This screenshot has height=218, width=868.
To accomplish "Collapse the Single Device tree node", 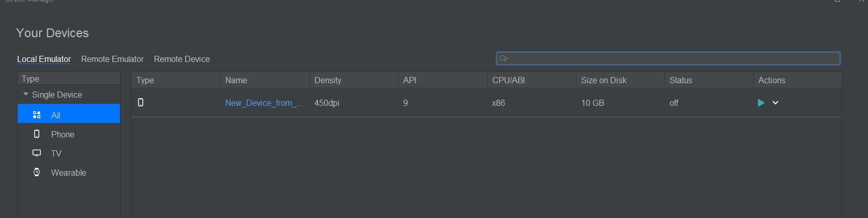I will (26, 94).
